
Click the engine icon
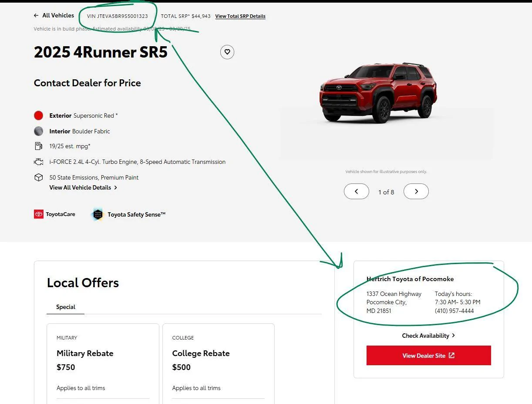(38, 162)
